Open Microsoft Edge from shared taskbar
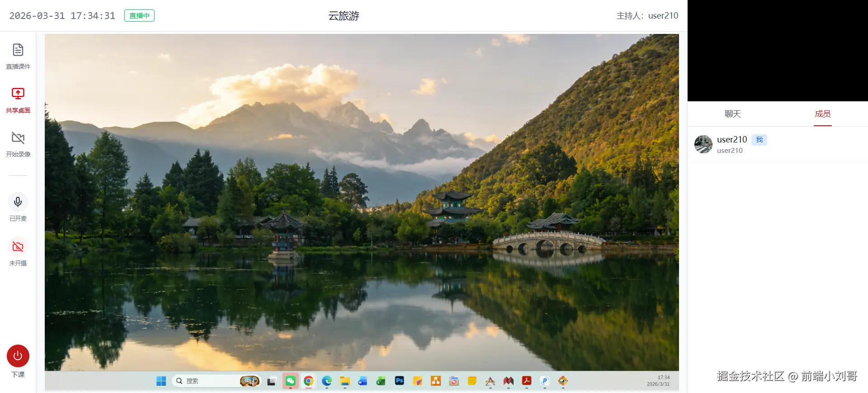 327,381
